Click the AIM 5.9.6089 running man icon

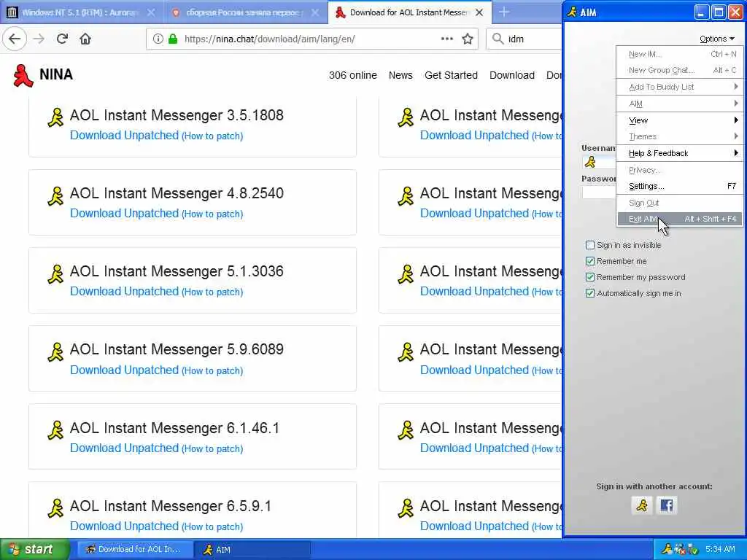pyautogui.click(x=55, y=352)
